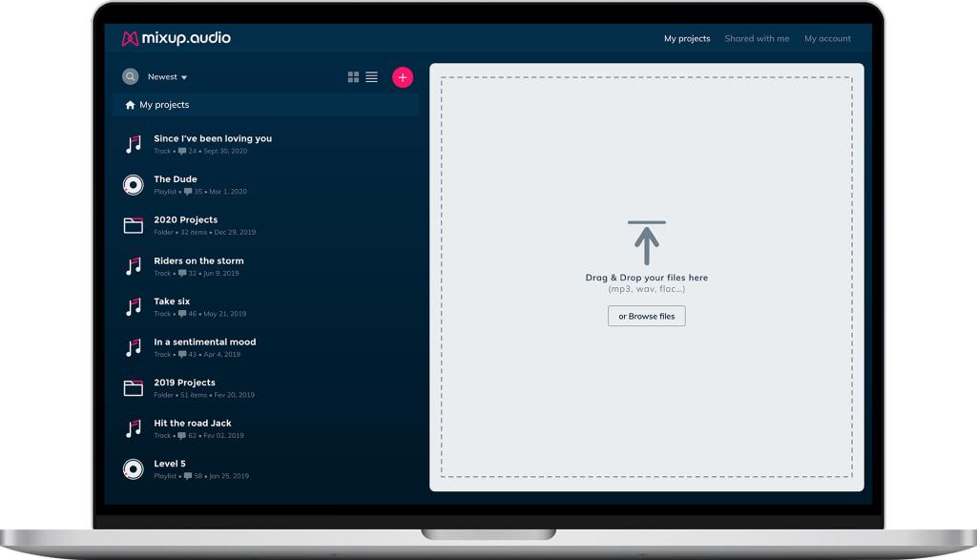
Task: Click 32 items metadata under 2020 Projects
Action: point(194,233)
